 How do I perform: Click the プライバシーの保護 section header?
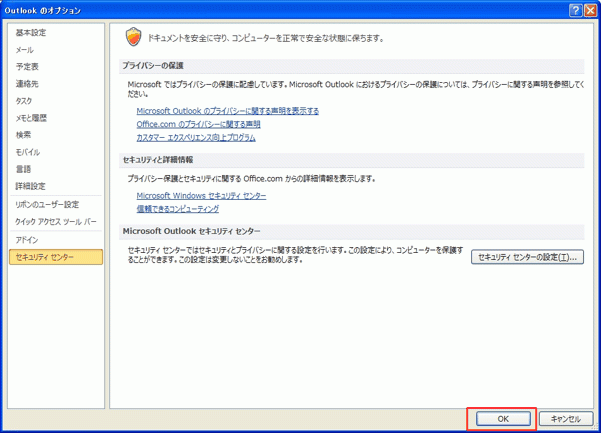351,66
